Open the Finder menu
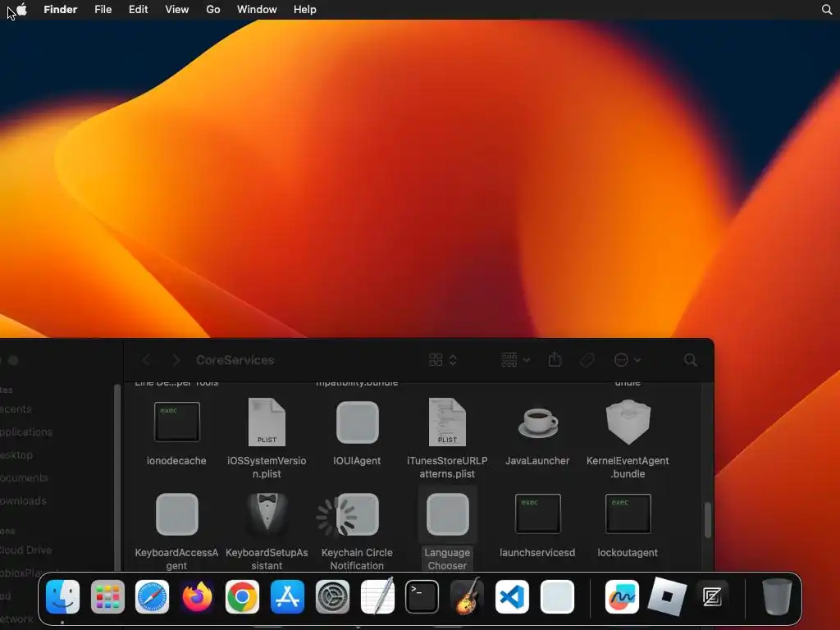 click(x=61, y=9)
